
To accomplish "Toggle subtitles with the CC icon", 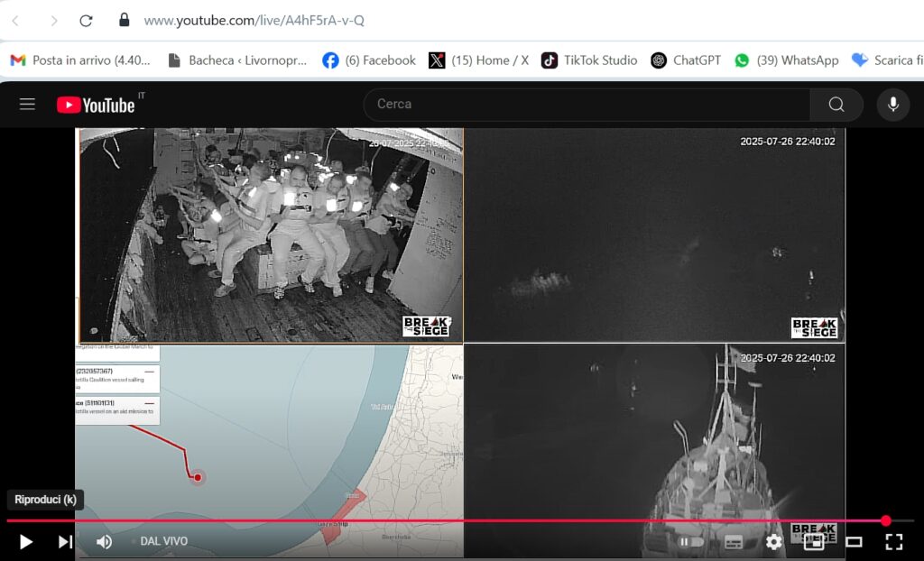I will tap(734, 542).
